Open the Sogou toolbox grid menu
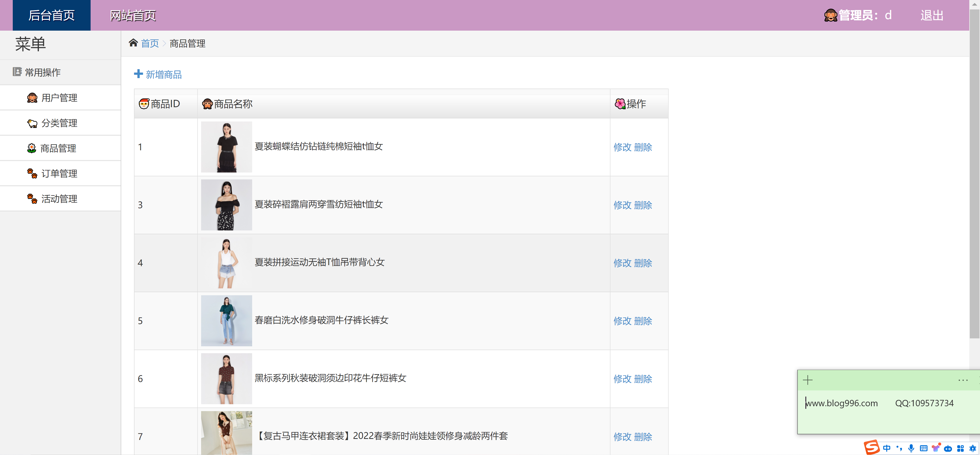This screenshot has height=455, width=980. click(961, 449)
